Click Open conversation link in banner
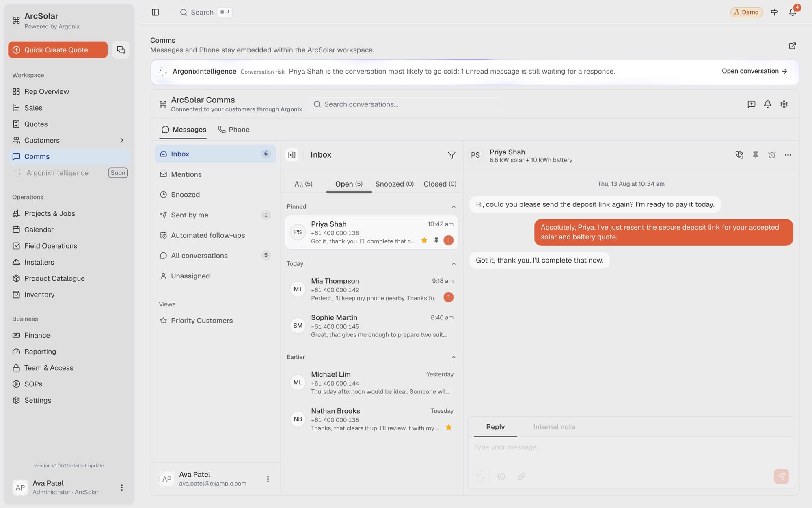This screenshot has width=812, height=508. point(754,71)
